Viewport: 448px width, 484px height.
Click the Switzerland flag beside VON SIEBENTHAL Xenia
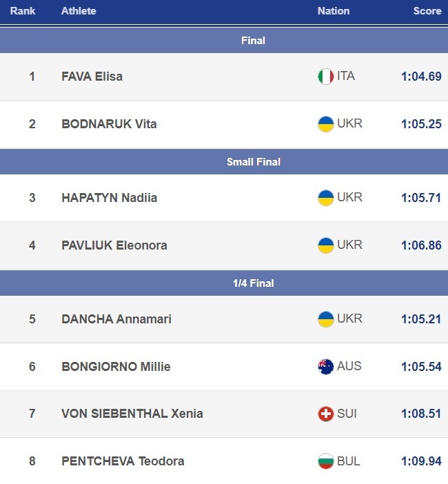click(325, 414)
